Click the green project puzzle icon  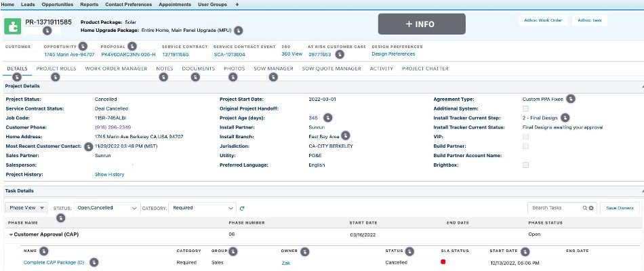12,26
